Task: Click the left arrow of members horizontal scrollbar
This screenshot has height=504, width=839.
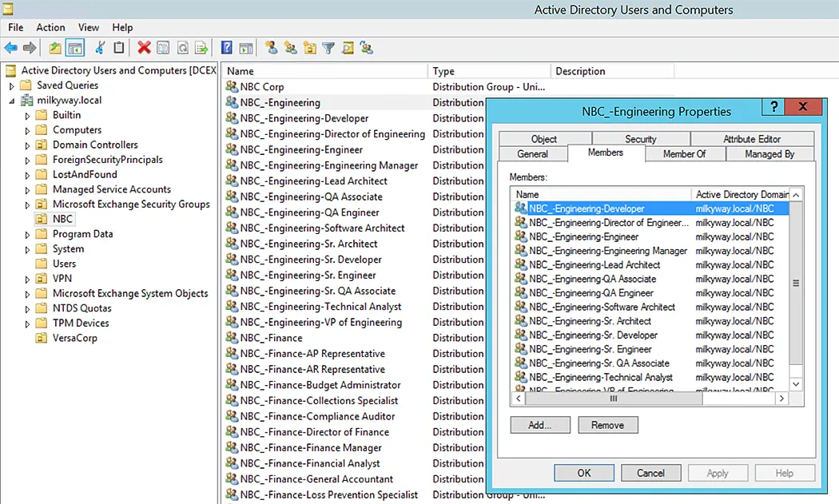Action: 518,398
